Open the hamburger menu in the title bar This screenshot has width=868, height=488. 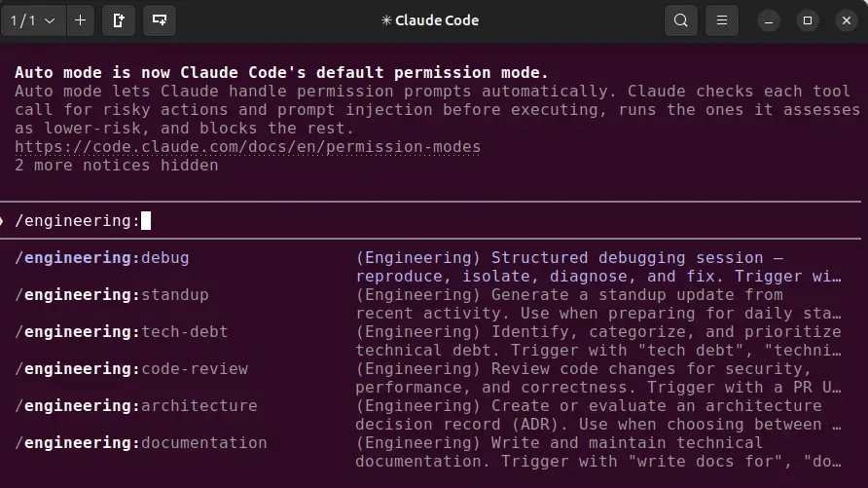722,20
